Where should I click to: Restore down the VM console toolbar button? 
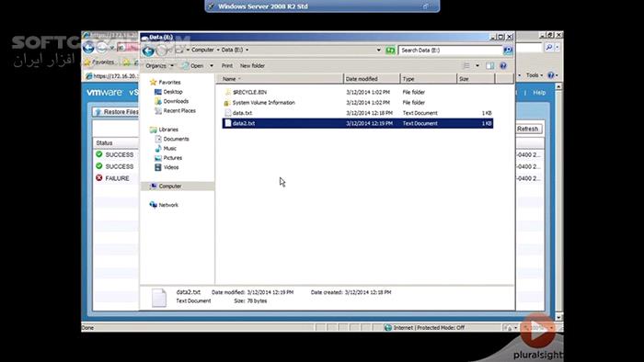pyautogui.click(x=425, y=6)
